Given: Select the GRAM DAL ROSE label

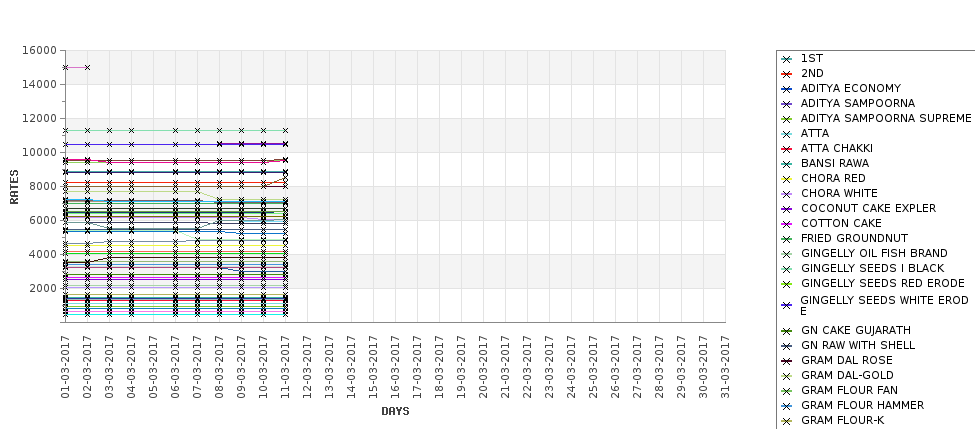Looking at the screenshot, I should tap(847, 360).
